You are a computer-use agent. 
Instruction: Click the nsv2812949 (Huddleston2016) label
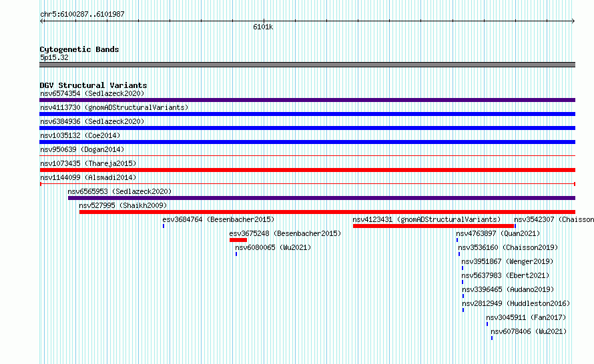516,303
